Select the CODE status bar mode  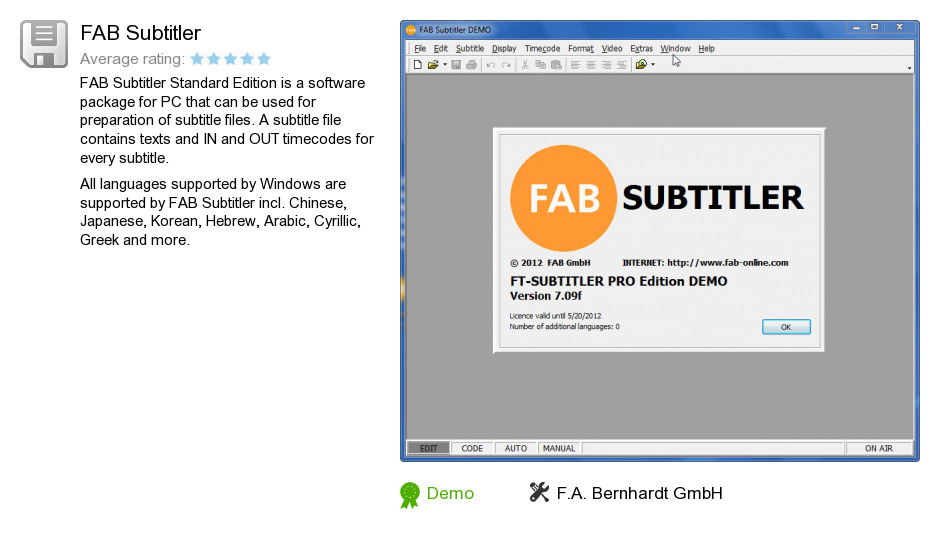coord(472,448)
